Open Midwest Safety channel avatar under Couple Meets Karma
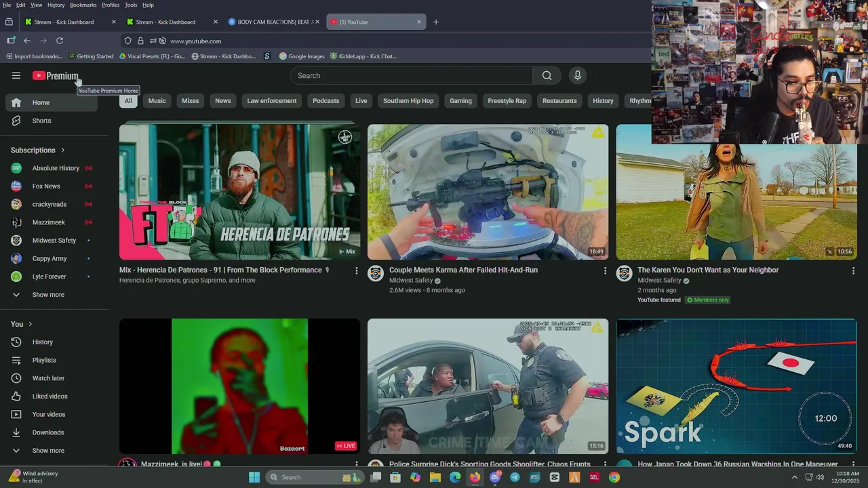Viewport: 868px width, 488px height. pyautogui.click(x=376, y=273)
